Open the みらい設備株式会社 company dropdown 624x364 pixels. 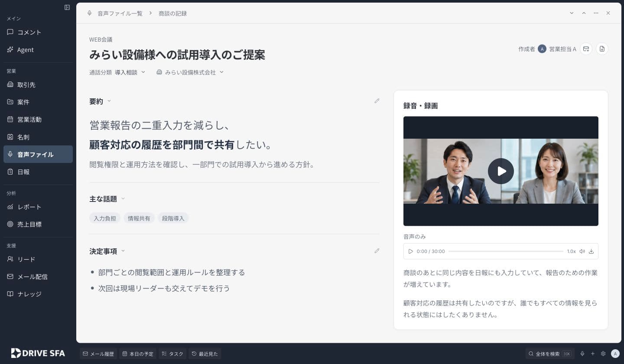pos(190,72)
